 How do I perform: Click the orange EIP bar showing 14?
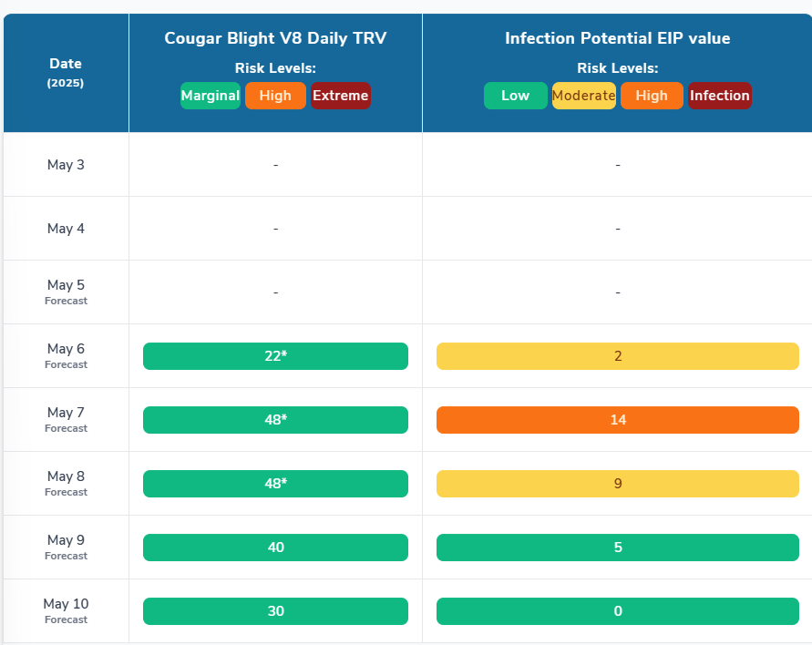618,420
